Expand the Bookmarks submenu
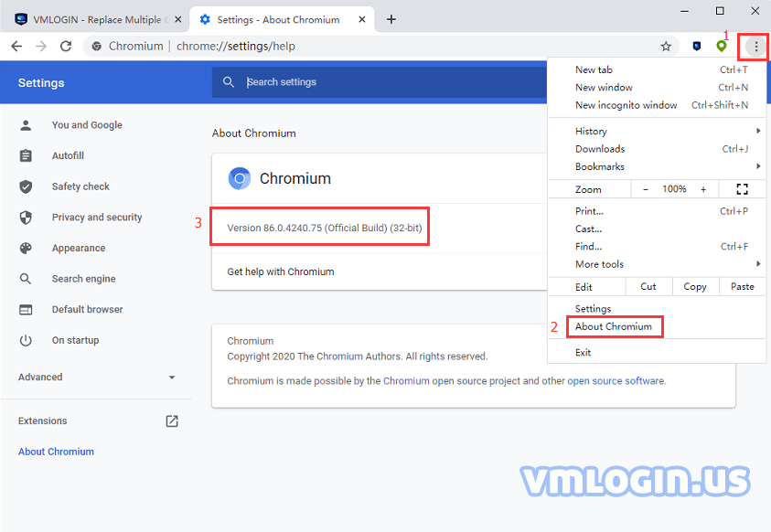Viewport: 771px width, 532px height. point(657,166)
